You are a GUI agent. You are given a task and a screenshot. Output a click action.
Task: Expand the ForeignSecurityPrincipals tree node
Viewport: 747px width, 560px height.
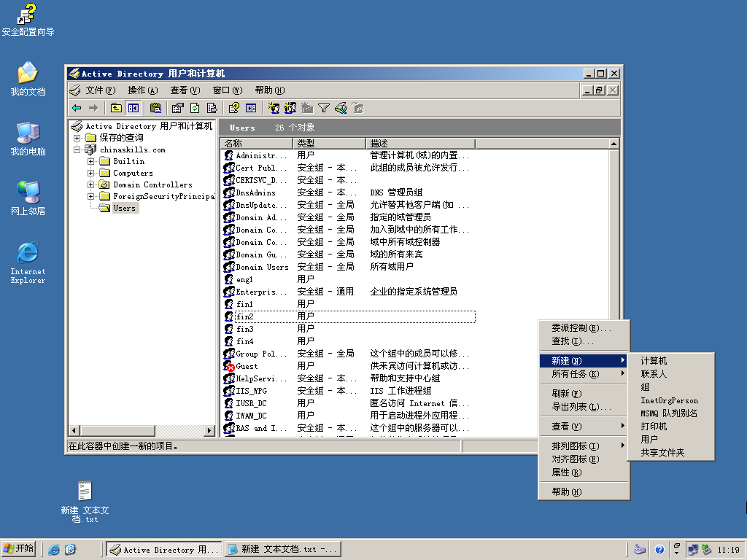[x=90, y=196]
